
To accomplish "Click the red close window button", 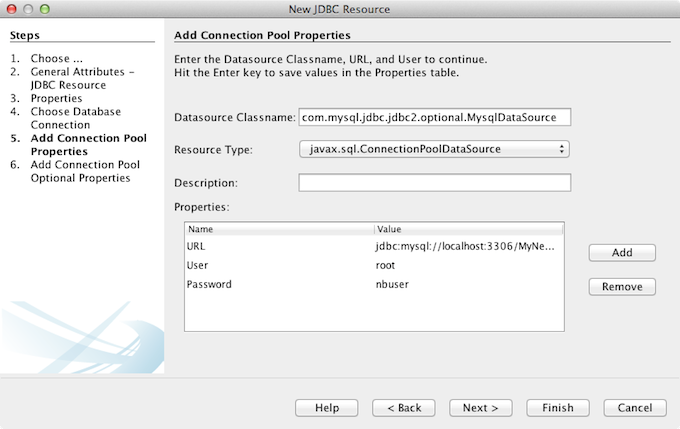I will (13, 9).
